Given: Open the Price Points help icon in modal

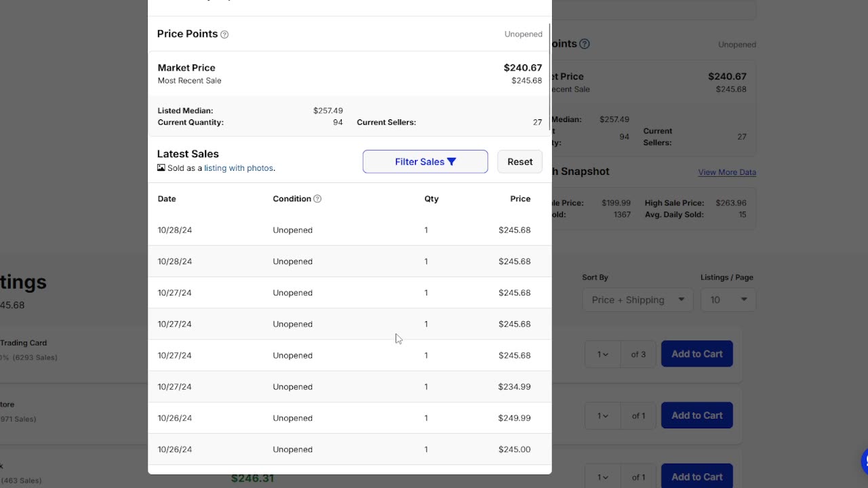Looking at the screenshot, I should [224, 35].
